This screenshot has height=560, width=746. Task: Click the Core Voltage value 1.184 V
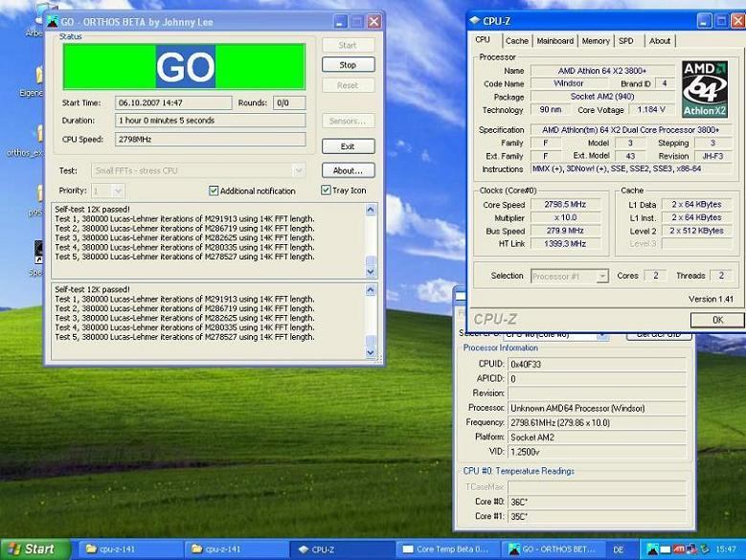pyautogui.click(x=651, y=110)
